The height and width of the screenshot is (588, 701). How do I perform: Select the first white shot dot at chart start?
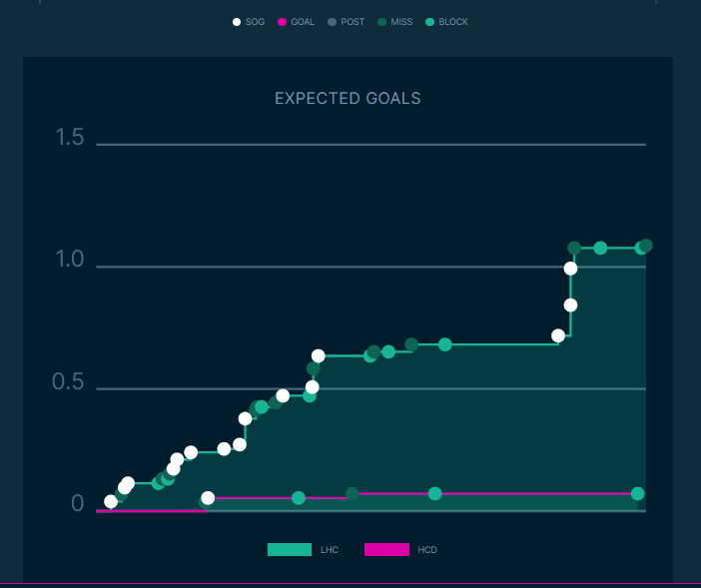pyautogui.click(x=111, y=502)
